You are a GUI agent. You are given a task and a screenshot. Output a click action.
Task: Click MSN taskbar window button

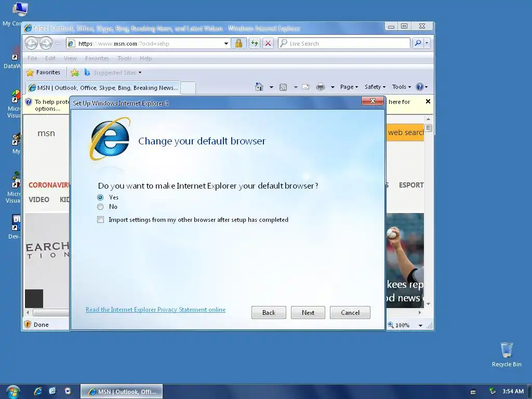122,392
